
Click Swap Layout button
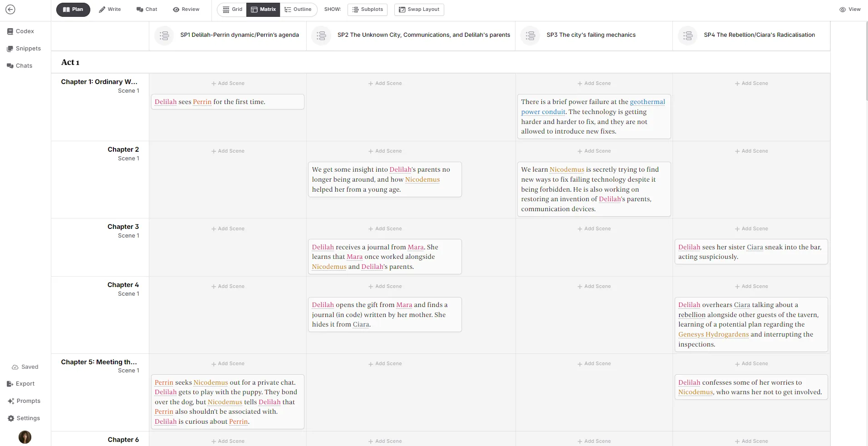click(x=419, y=10)
